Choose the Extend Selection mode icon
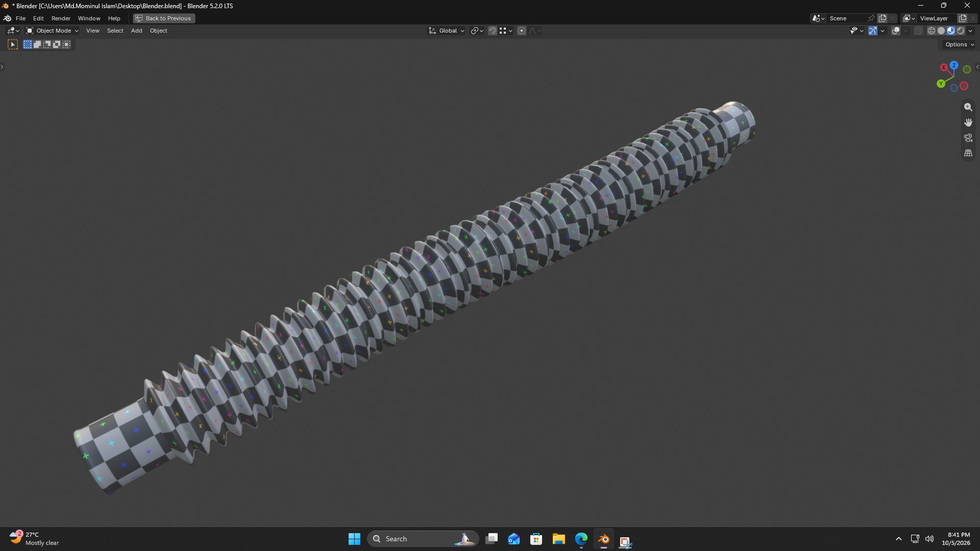Viewport: 980px width, 551px height. 37,44
